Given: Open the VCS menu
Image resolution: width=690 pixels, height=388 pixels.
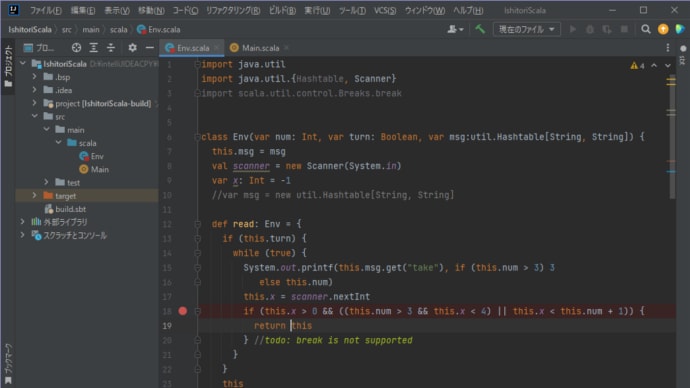Looking at the screenshot, I should [385, 10].
